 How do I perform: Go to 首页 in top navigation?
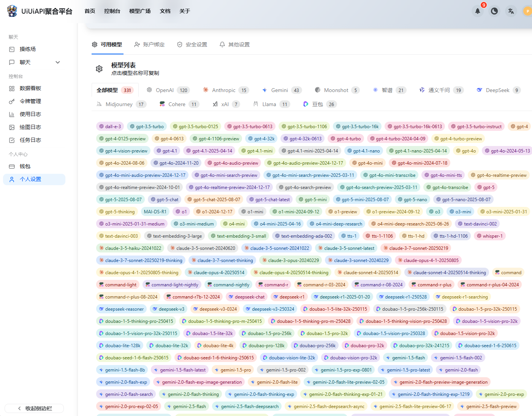click(x=90, y=11)
